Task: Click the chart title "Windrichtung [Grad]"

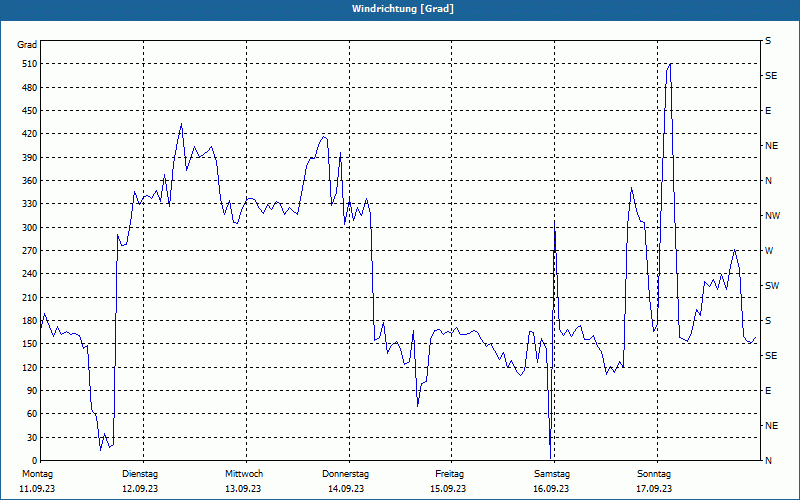Action: (403, 9)
